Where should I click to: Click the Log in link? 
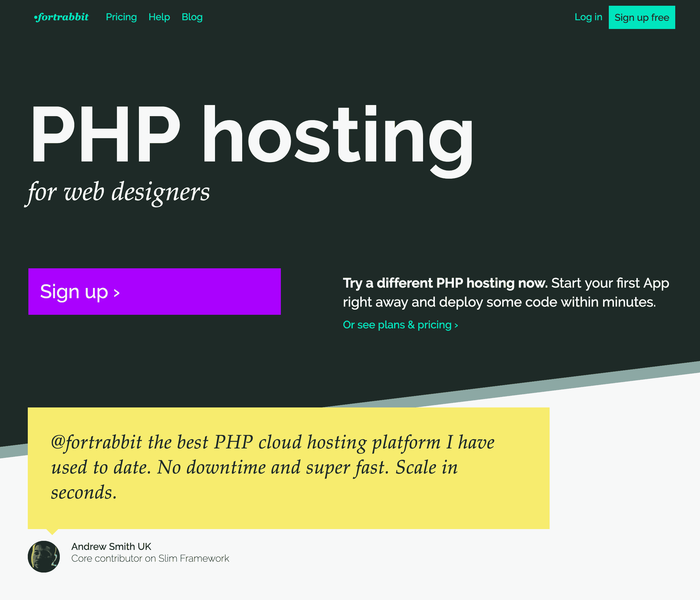[588, 17]
